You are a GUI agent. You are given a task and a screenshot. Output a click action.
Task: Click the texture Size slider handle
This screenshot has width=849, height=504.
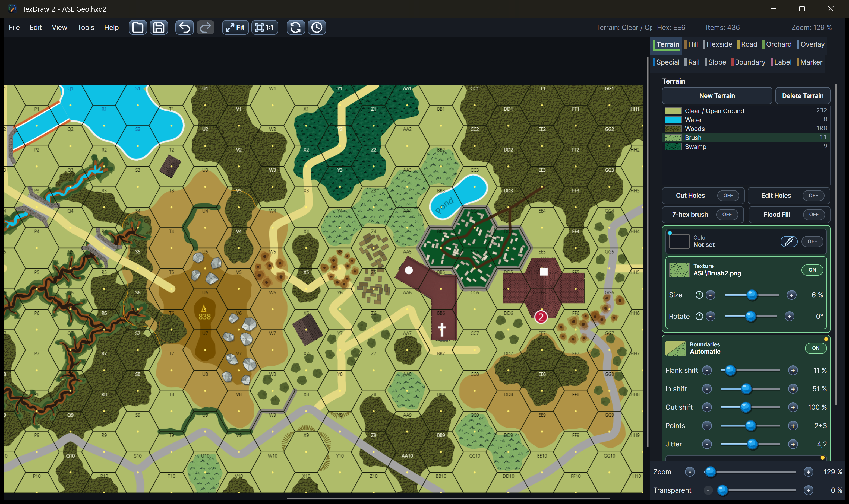[752, 295]
